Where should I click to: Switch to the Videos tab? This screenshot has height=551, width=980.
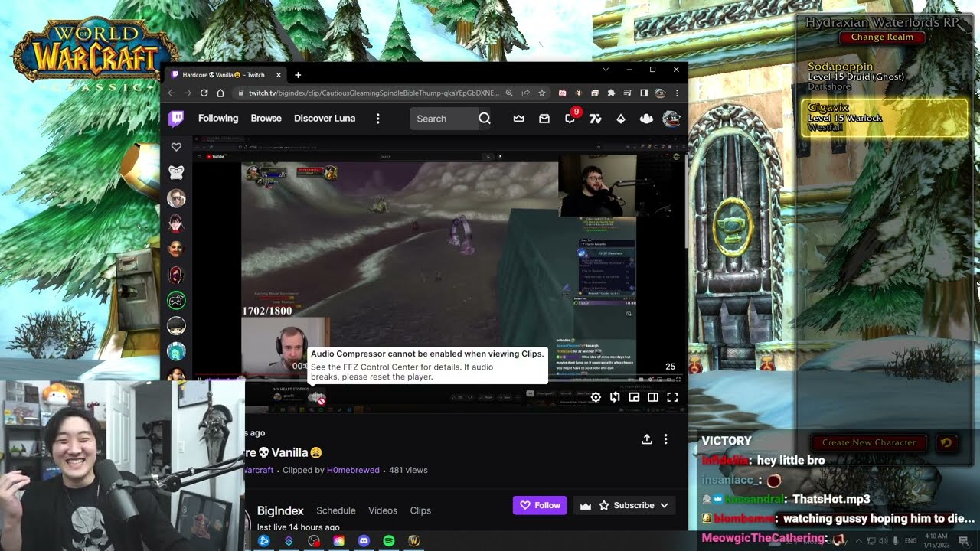(x=383, y=510)
